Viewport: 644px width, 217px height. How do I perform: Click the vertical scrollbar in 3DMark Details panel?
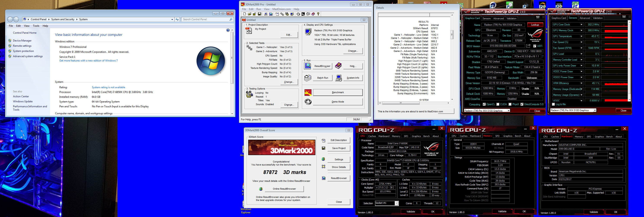(452, 57)
